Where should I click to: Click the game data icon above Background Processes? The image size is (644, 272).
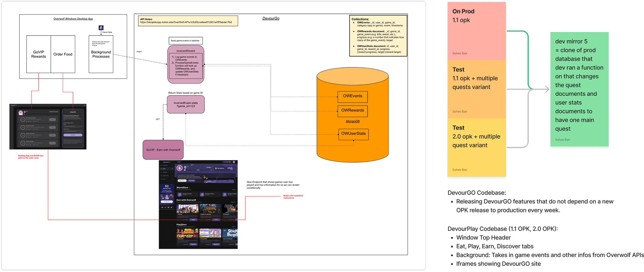pos(101,28)
